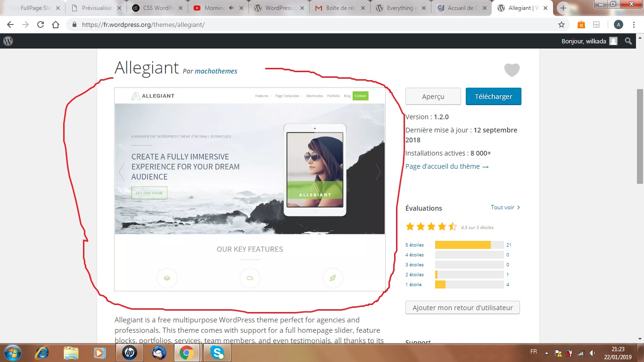This screenshot has height=362, width=644.
Task: Click the 4.5 star rating stars
Action: pyautogui.click(x=431, y=227)
